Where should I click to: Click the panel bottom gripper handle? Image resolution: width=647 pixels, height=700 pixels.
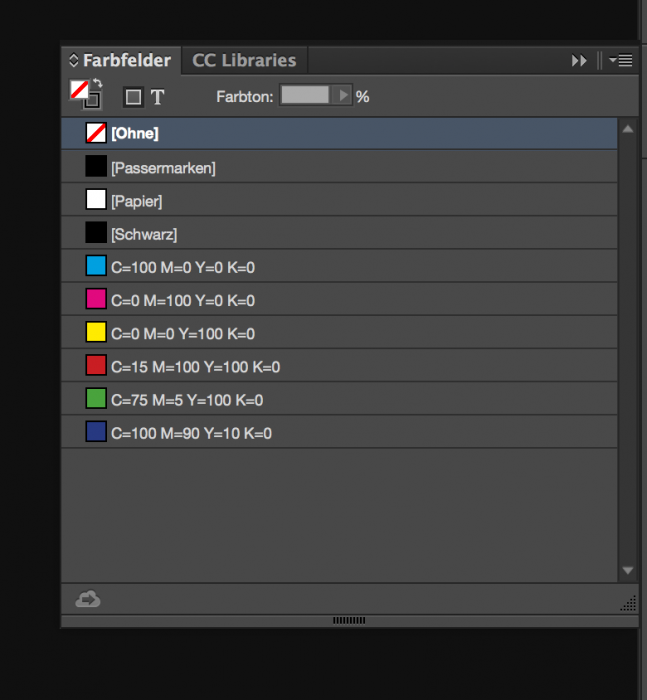click(x=349, y=621)
